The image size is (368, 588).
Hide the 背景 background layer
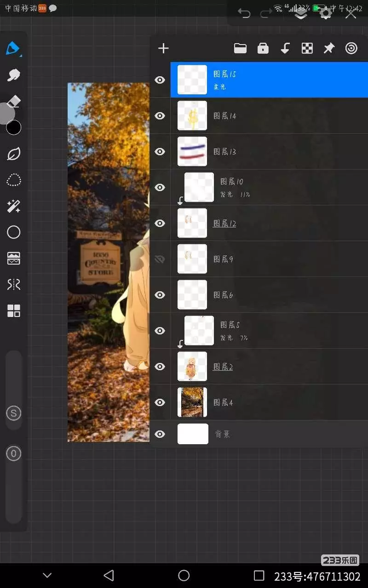point(160,434)
